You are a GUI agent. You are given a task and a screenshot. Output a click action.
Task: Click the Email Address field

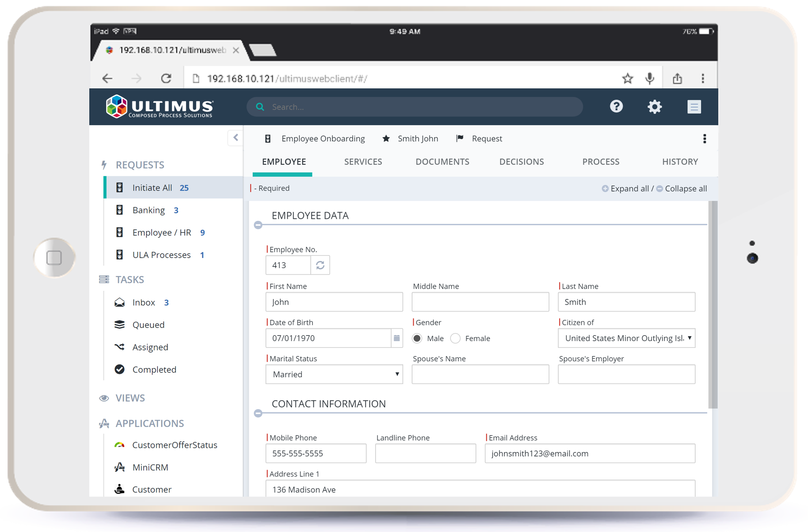(x=590, y=453)
